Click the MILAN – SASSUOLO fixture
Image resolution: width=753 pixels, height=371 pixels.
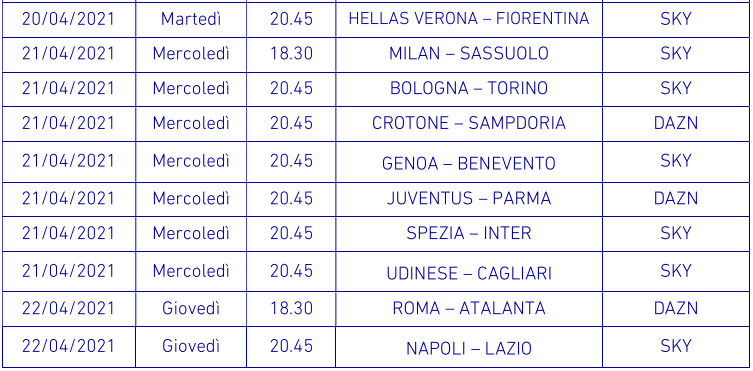tap(469, 53)
